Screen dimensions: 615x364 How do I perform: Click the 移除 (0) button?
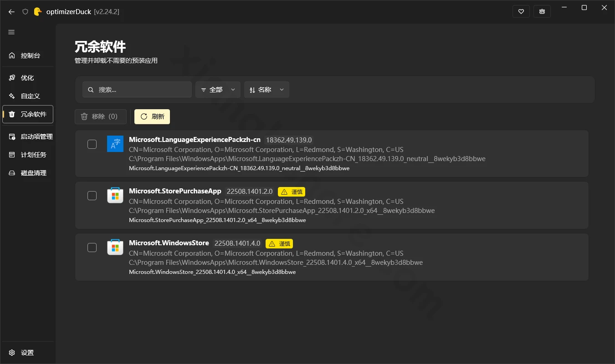click(101, 116)
